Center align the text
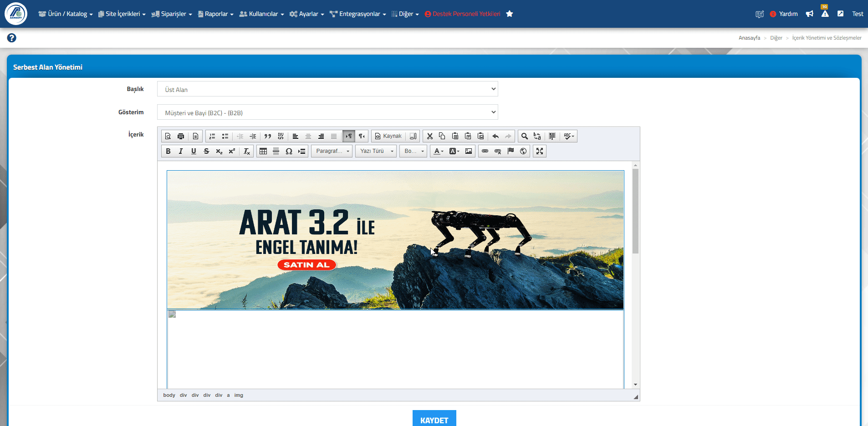This screenshot has height=426, width=868. click(x=308, y=136)
